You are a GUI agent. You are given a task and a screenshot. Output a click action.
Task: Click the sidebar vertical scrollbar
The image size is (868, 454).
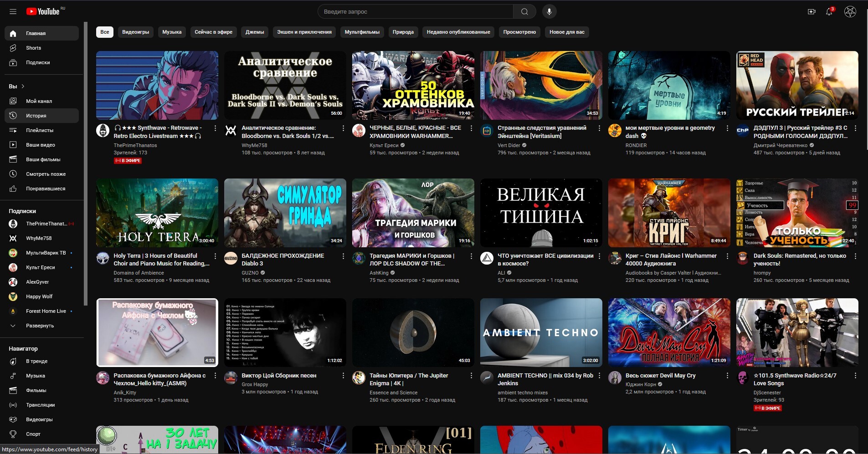pyautogui.click(x=85, y=164)
